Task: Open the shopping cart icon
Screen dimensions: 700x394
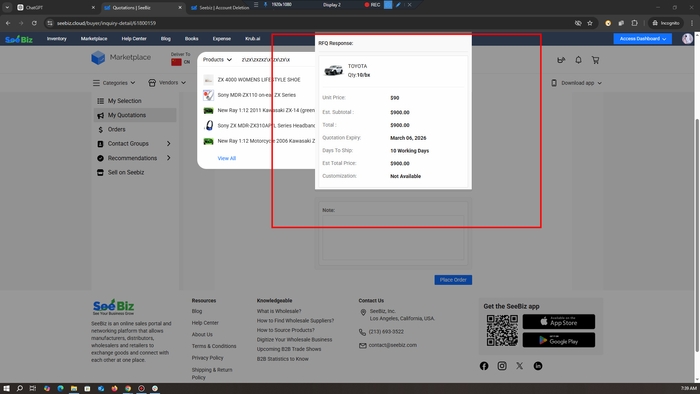Action: click(x=595, y=60)
